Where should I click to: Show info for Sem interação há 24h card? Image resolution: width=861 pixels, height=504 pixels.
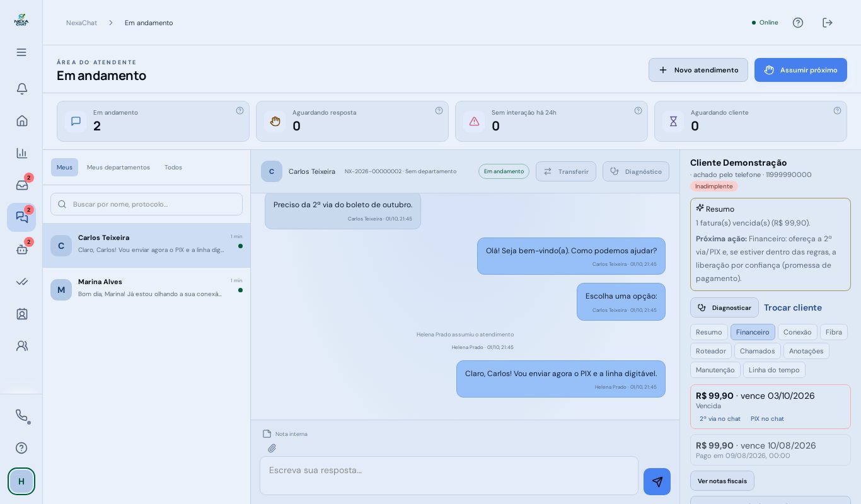(638, 110)
